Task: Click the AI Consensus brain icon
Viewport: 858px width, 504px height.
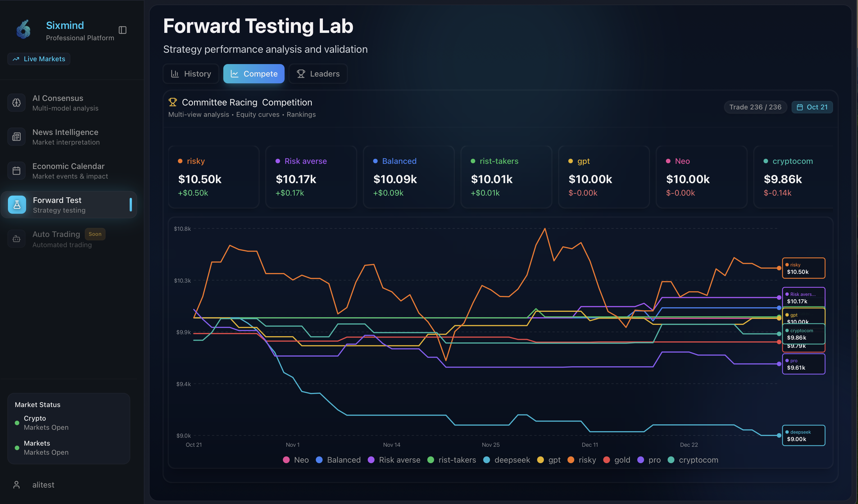Action: tap(16, 103)
